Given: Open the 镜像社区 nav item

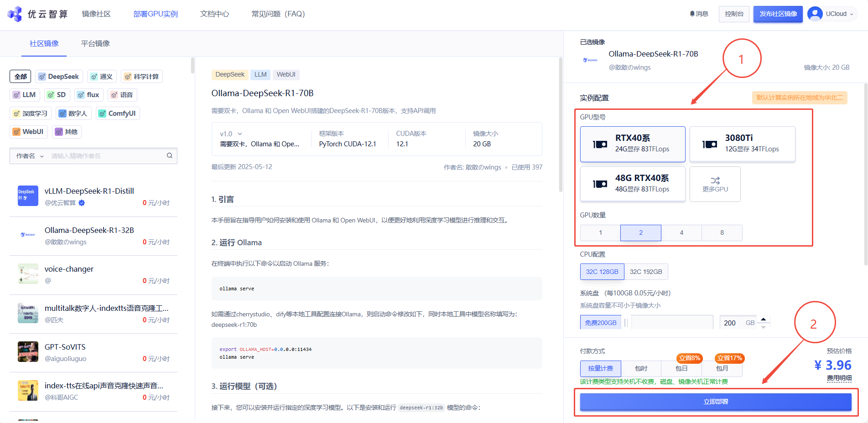Looking at the screenshot, I should 96,14.
